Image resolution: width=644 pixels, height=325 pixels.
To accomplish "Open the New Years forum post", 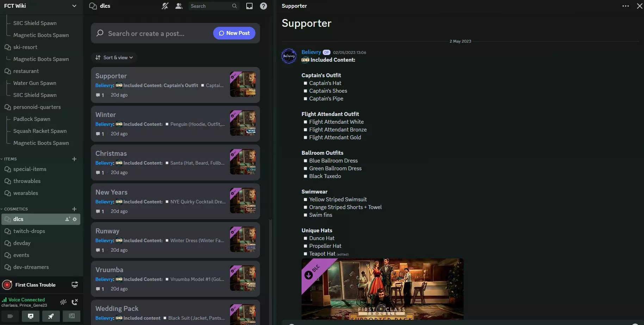I will click(175, 201).
